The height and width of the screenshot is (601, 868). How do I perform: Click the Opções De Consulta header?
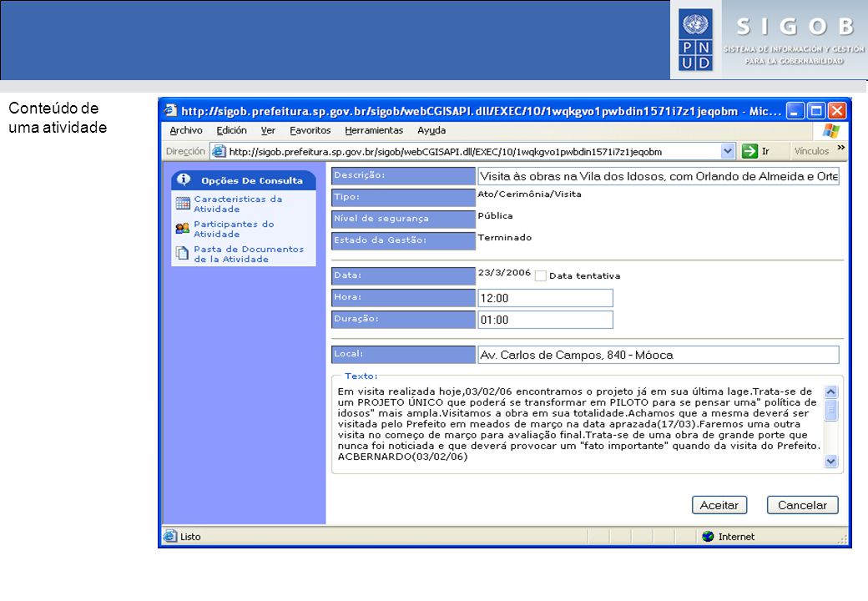(x=244, y=179)
